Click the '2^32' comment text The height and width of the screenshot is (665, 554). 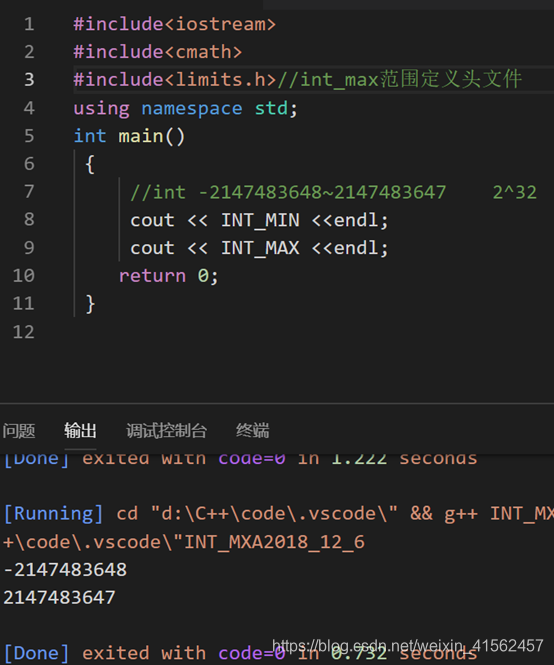pos(515,193)
